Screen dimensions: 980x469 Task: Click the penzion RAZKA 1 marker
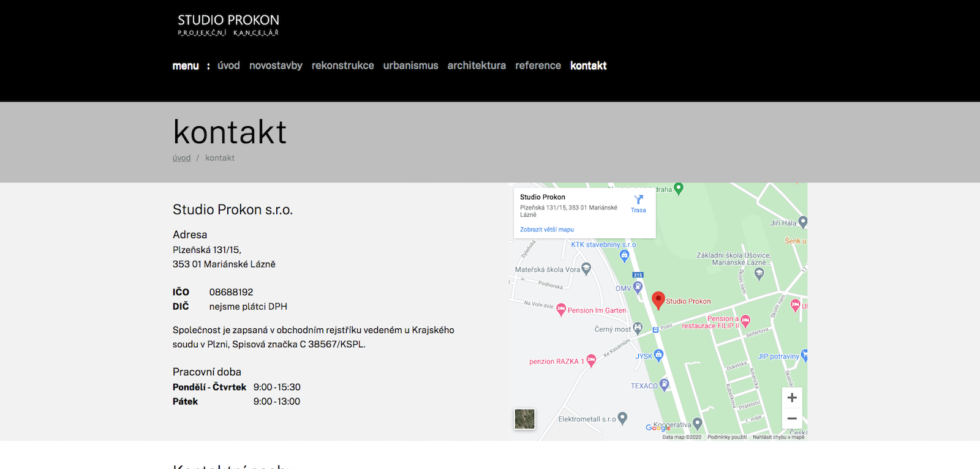[591, 361]
